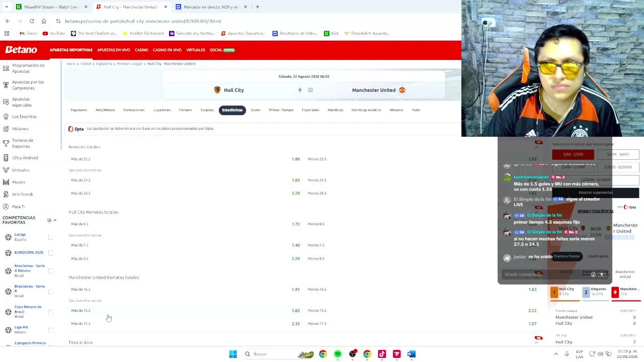Image resolution: width=644 pixels, height=362 pixels.
Task: Open Word from the taskbar
Action: tap(412, 354)
